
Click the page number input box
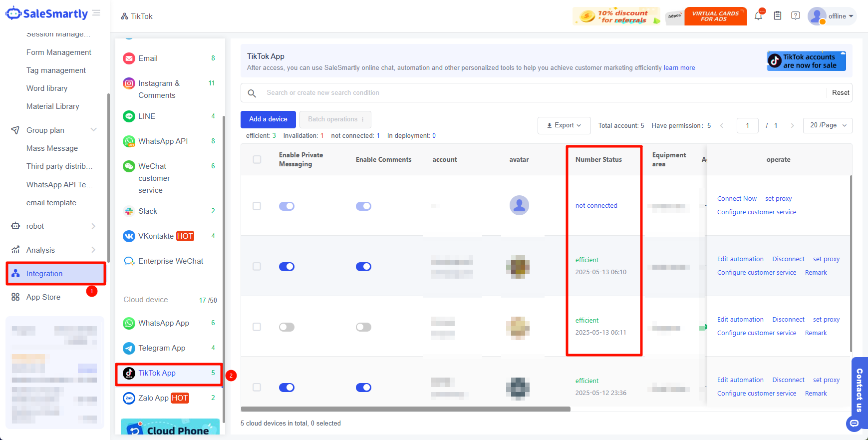747,125
